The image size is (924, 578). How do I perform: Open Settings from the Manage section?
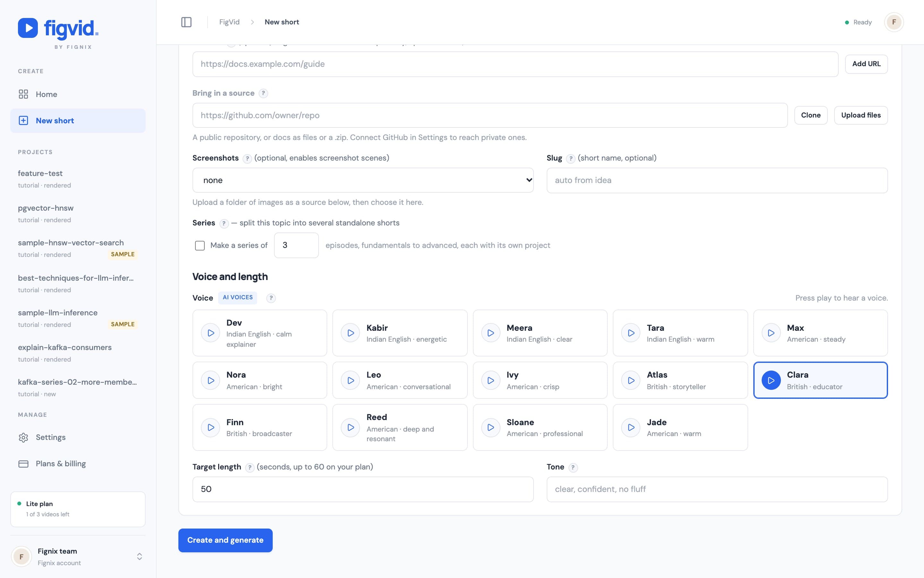click(78, 437)
